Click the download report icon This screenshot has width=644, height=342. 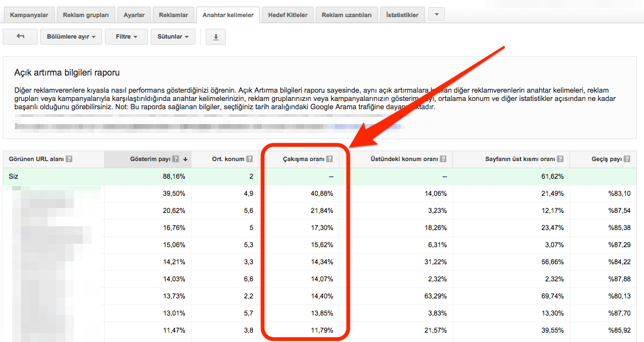(215, 36)
